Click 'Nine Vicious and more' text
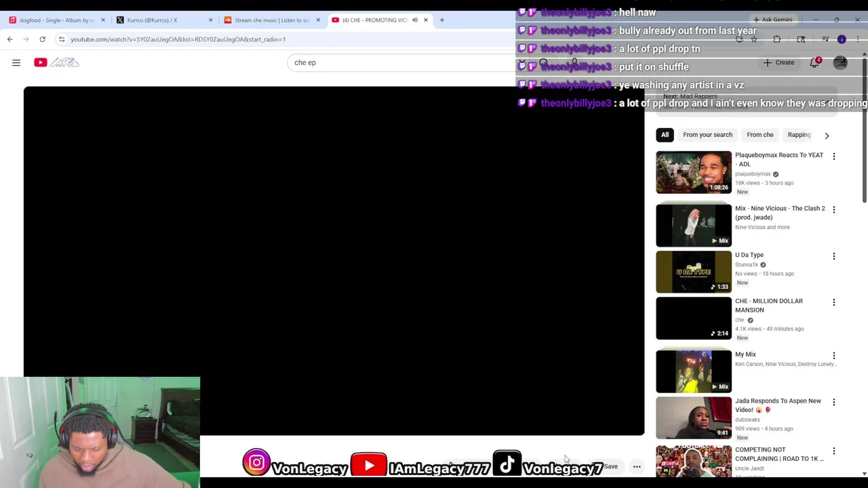 tap(762, 227)
